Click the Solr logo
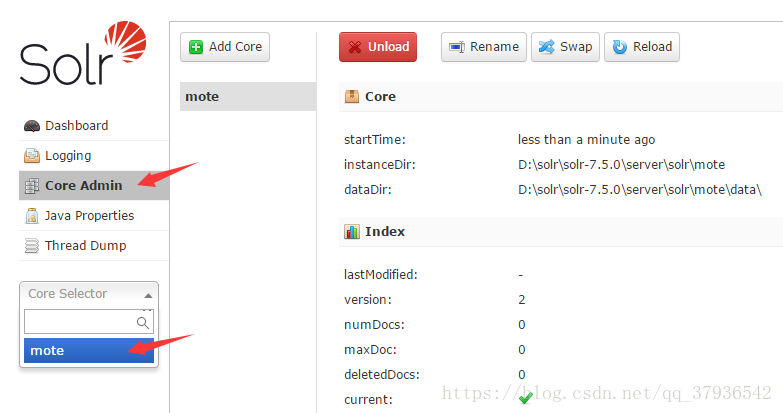The image size is (783, 413). click(83, 57)
